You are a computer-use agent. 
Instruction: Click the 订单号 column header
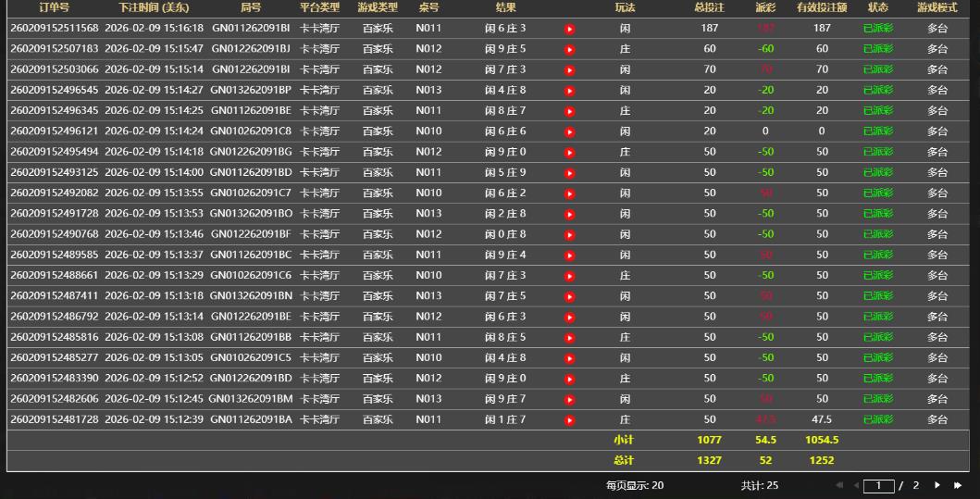click(54, 7)
